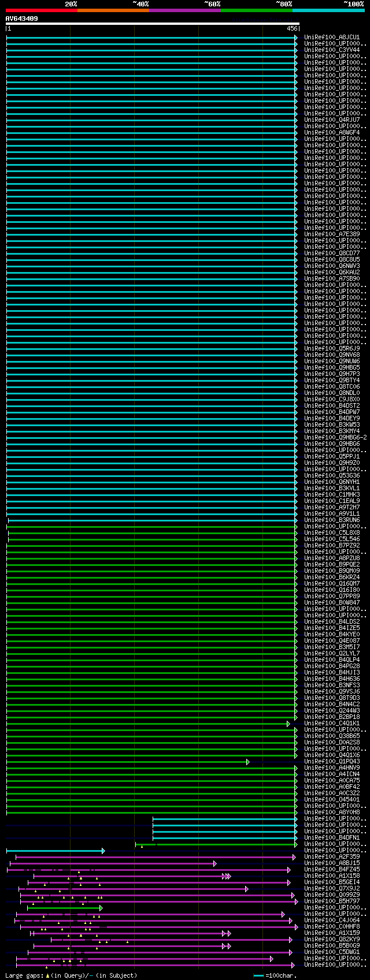Select the UniRef100_Q9H7P3 label
This screenshot has height=980, width=370.
click(x=332, y=374)
